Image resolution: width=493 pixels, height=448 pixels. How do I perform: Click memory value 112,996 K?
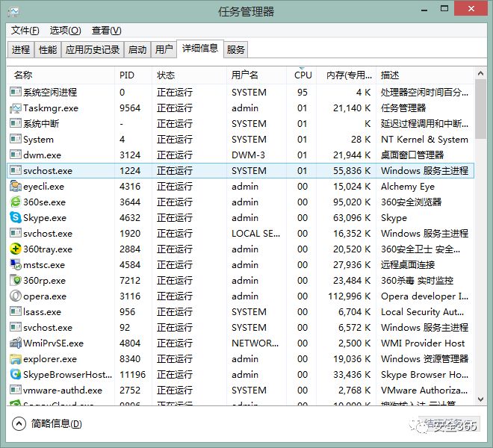coord(350,296)
